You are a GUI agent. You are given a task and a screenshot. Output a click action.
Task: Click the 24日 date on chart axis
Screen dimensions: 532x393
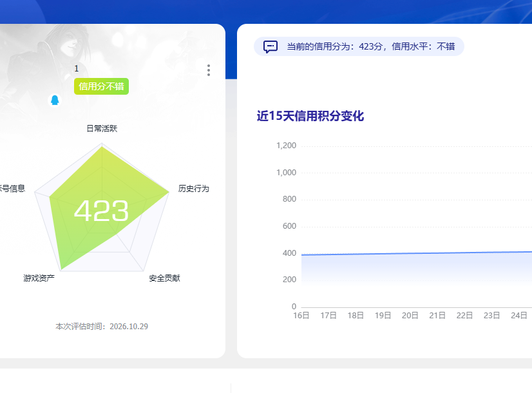[518, 315]
